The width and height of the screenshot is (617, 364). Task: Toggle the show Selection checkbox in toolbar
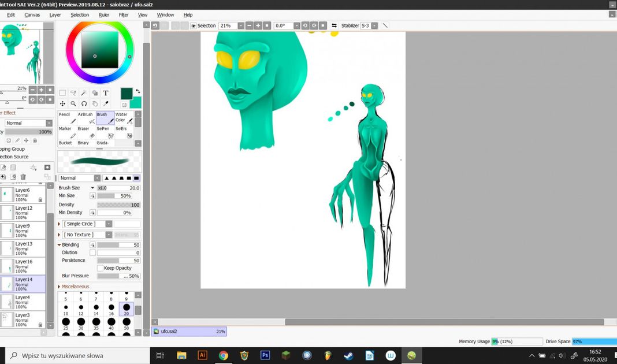[193, 26]
